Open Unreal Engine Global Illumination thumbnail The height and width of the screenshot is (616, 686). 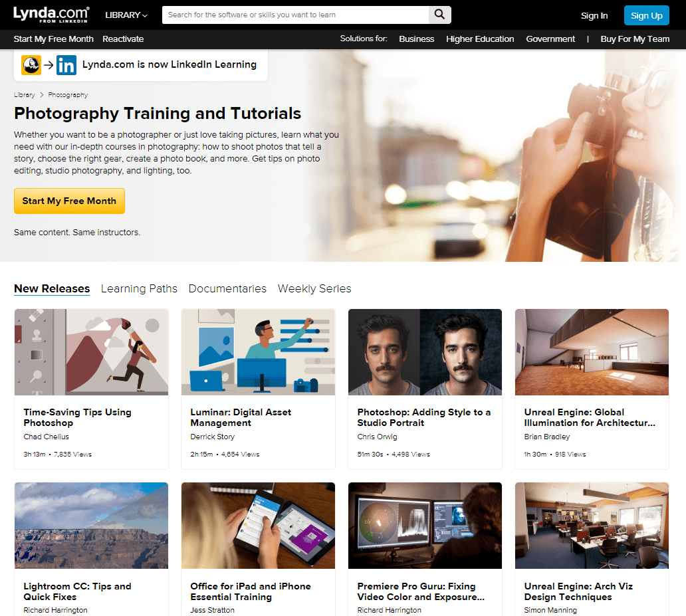(592, 352)
